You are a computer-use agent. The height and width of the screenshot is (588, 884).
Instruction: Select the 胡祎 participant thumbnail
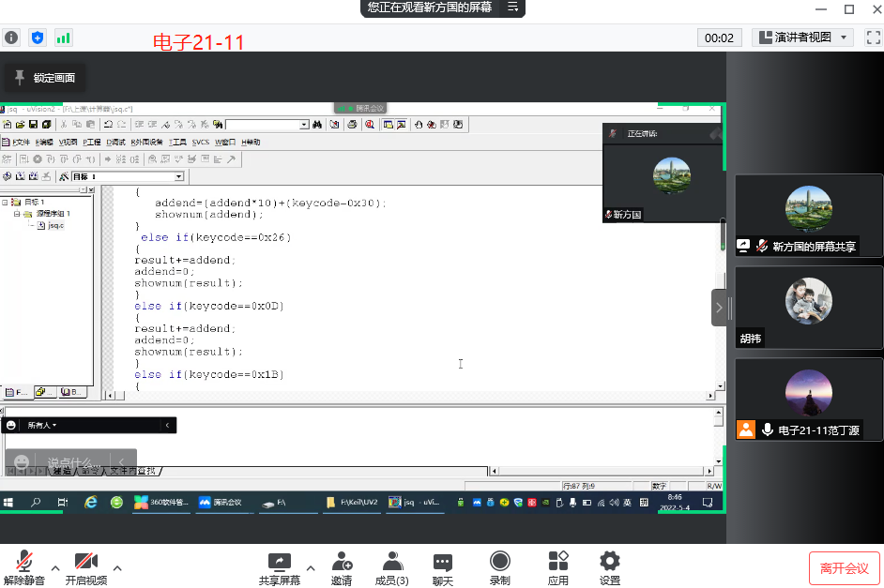click(x=808, y=307)
